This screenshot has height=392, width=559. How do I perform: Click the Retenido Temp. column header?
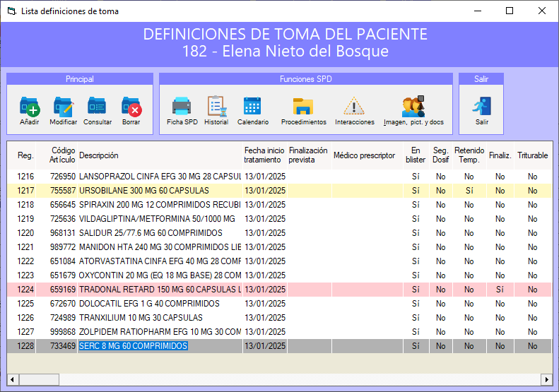pyautogui.click(x=469, y=155)
